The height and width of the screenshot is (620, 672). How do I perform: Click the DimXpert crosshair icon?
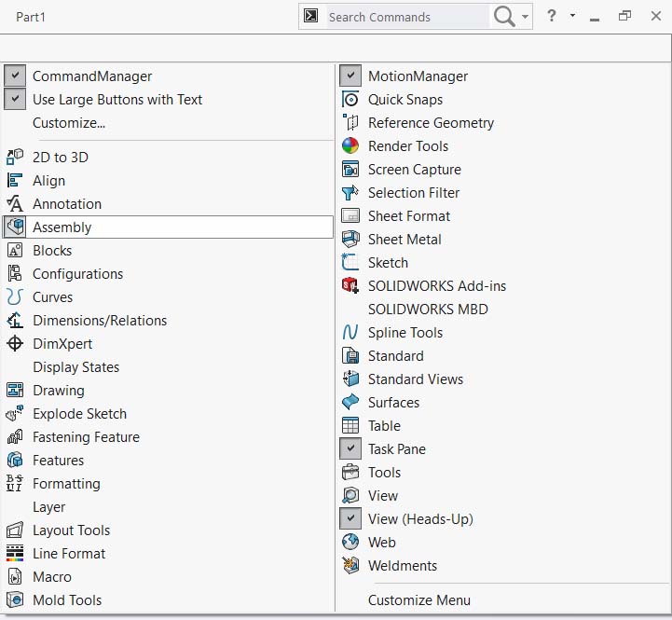(x=15, y=344)
